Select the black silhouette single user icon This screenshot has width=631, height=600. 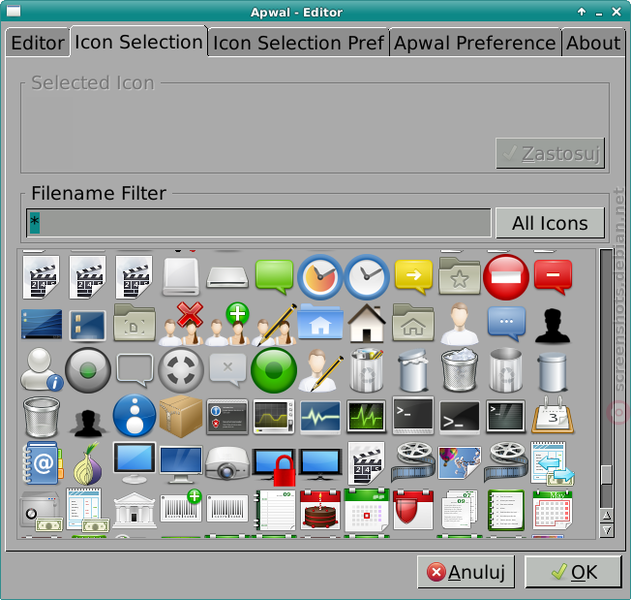pyautogui.click(x=553, y=325)
